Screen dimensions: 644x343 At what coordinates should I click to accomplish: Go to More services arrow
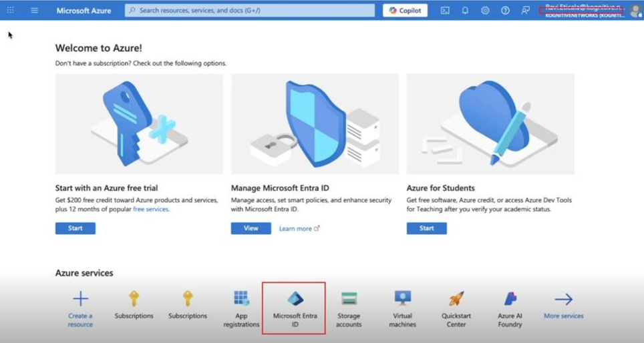tap(563, 300)
